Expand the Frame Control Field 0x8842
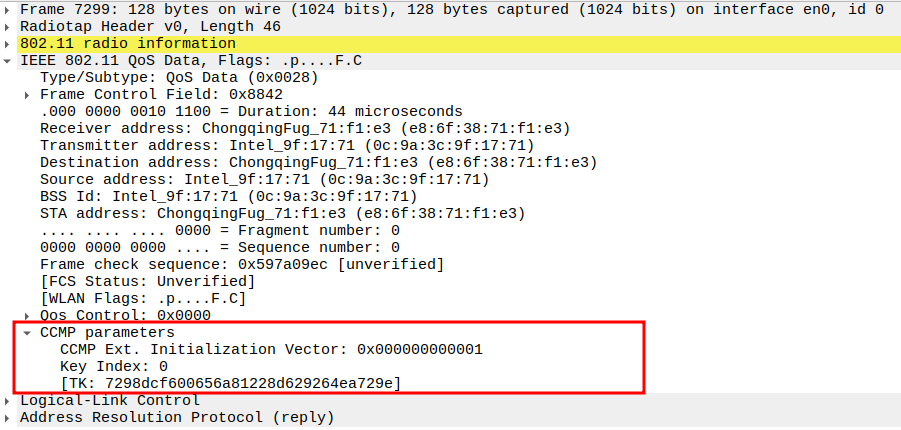 tap(29, 95)
